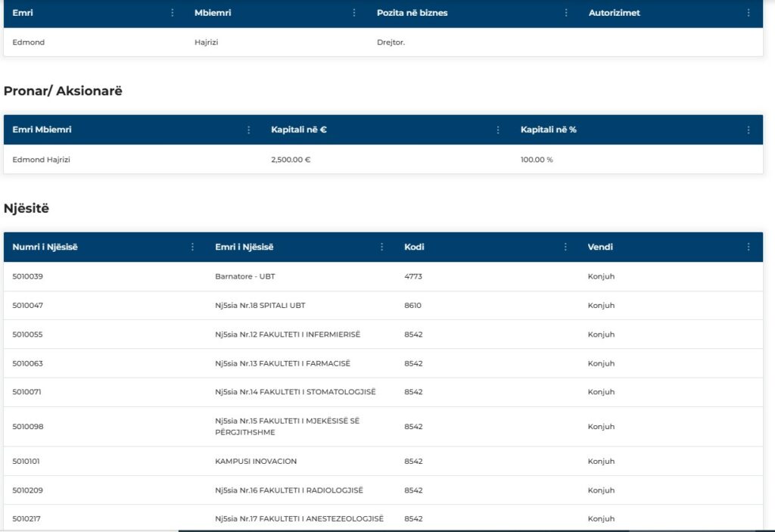The height and width of the screenshot is (532, 775).
Task: Select 'KAMPUSI INOVACION' unit name
Action: tap(256, 462)
